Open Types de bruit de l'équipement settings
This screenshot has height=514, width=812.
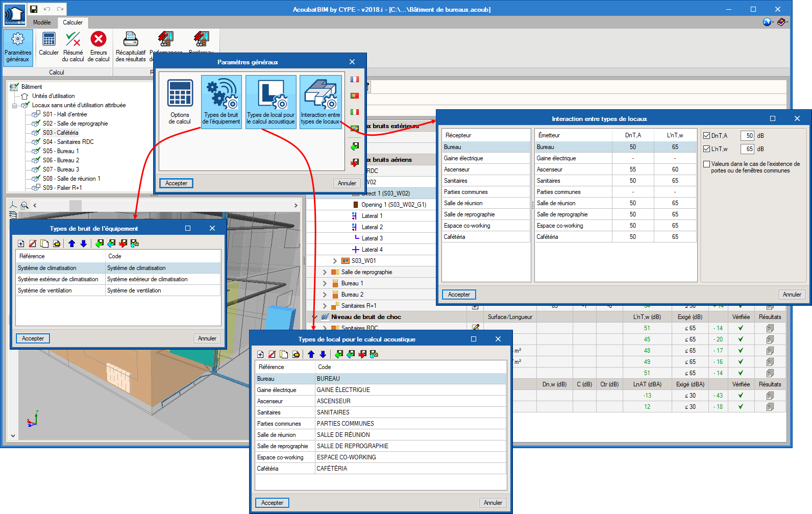pyautogui.click(x=221, y=102)
